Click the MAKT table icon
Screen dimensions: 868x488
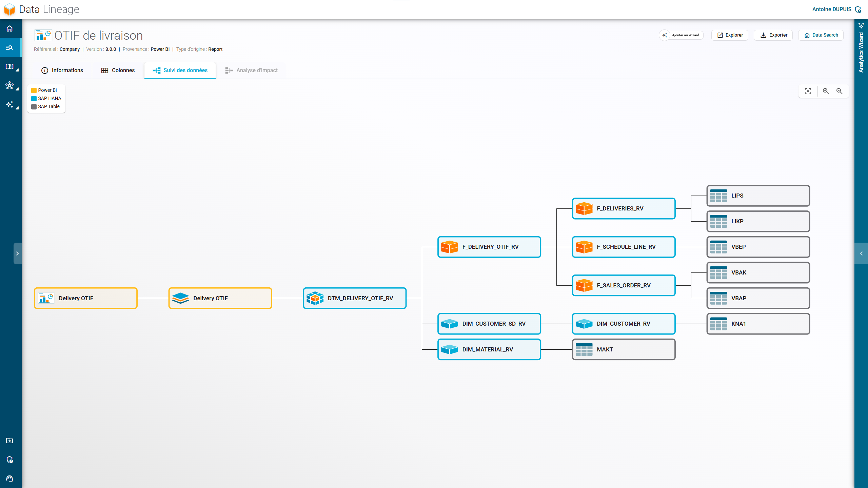pos(584,349)
